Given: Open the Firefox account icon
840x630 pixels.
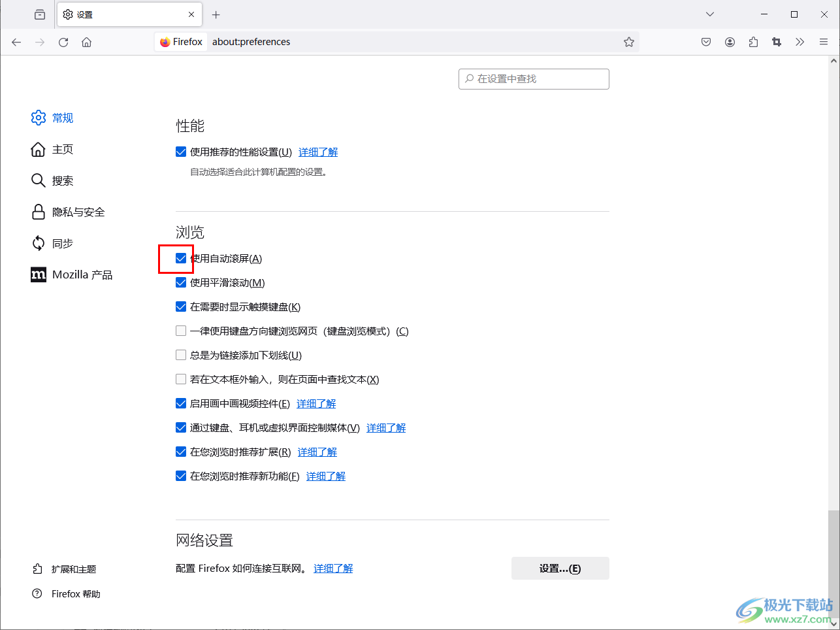Looking at the screenshot, I should pyautogui.click(x=730, y=42).
